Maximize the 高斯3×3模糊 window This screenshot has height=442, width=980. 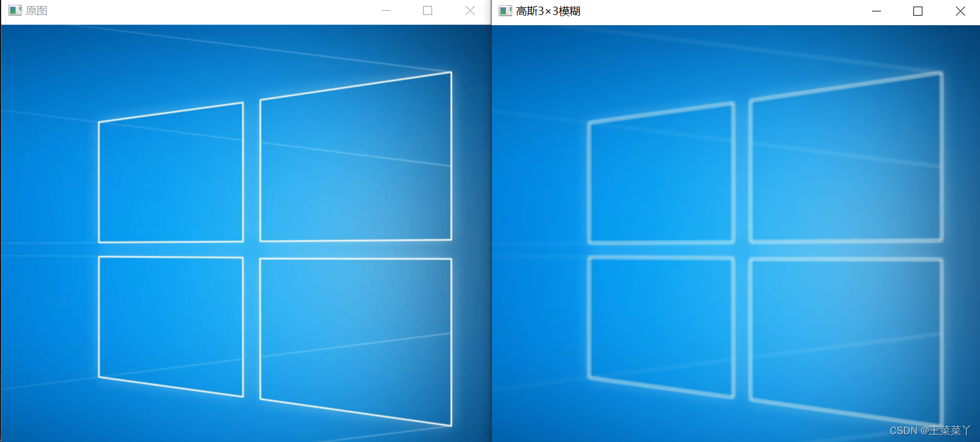click(918, 11)
